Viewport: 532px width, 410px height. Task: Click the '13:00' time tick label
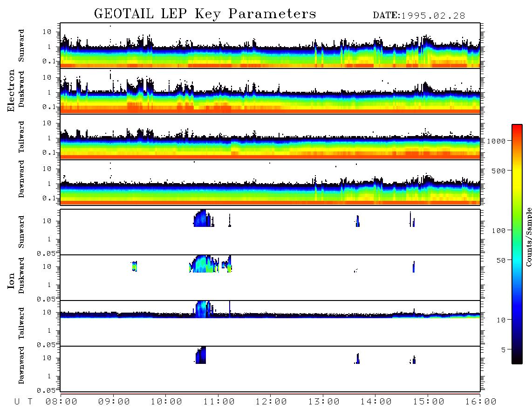tap(323, 402)
